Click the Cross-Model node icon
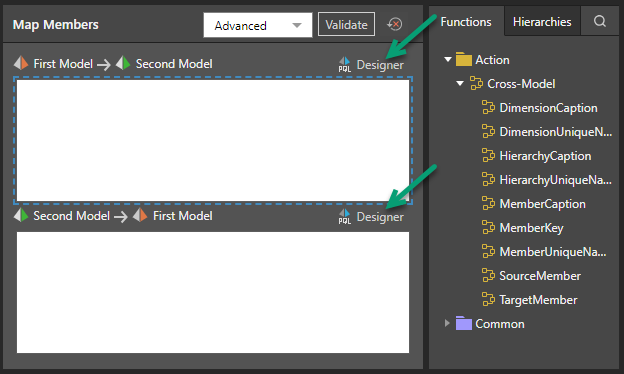 pos(476,84)
